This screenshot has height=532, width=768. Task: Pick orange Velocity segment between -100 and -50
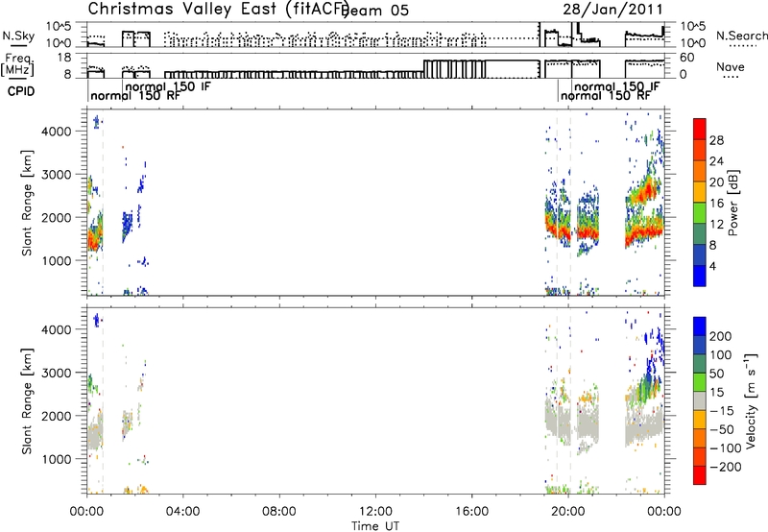(x=700, y=438)
